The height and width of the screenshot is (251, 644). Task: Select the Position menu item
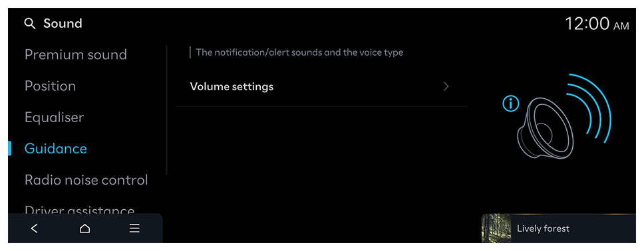click(50, 86)
